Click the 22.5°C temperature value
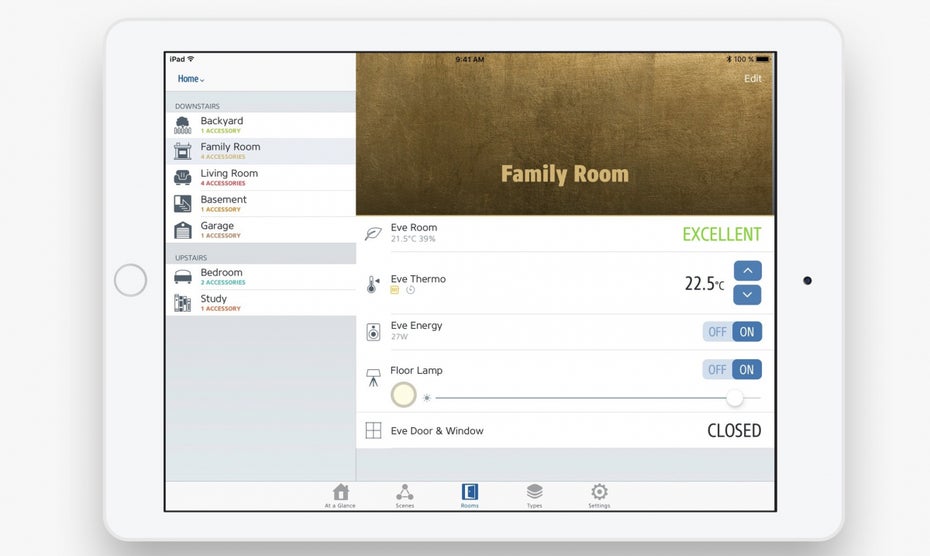The height and width of the screenshot is (556, 930). (705, 284)
